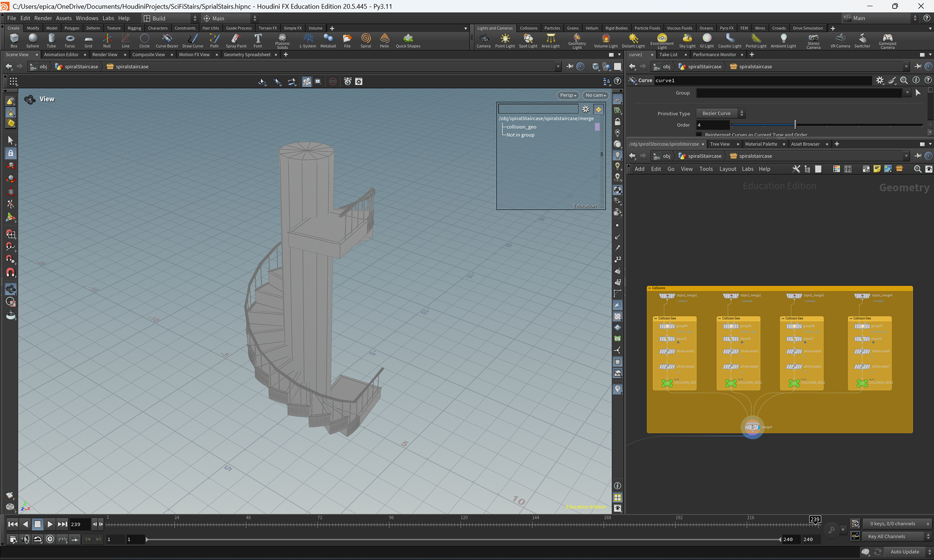Viewport: 934px width, 560px height.
Task: Click the Gamepad Camera tool
Action: click(887, 41)
